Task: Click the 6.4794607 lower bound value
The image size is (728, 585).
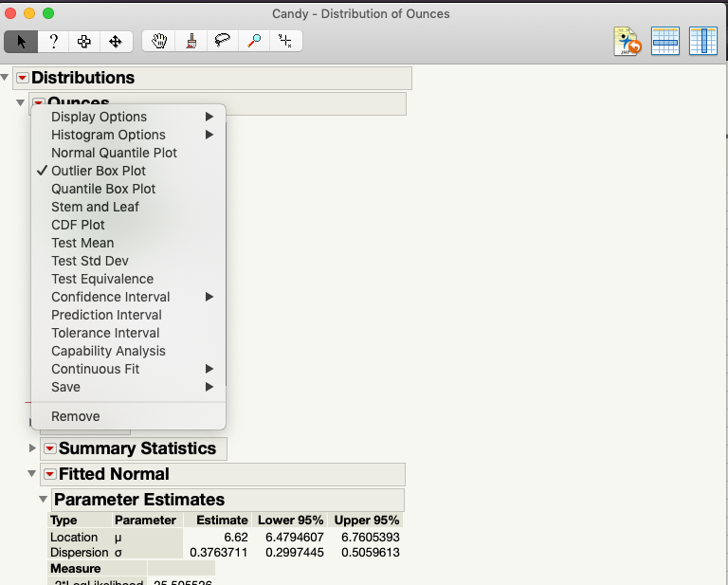Action: (x=295, y=538)
